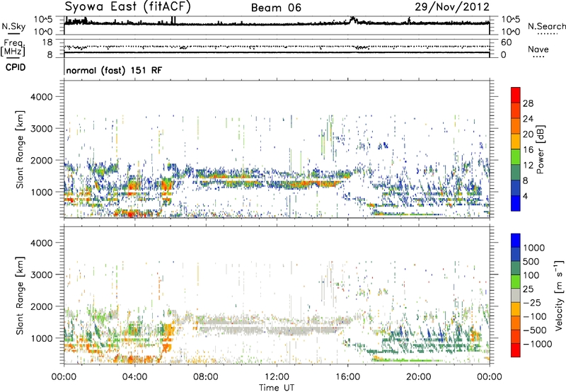Click the 'Beam 06' label
The width and height of the screenshot is (566, 392).
click(276, 8)
